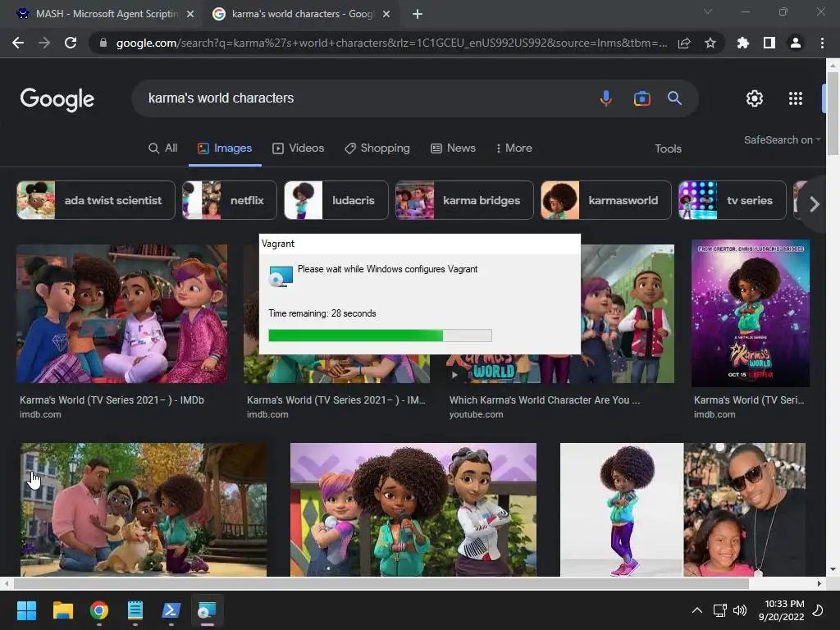Open Google apps grid
The width and height of the screenshot is (840, 630).
pyautogui.click(x=796, y=98)
